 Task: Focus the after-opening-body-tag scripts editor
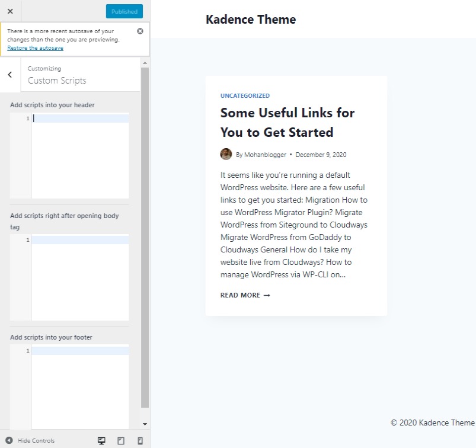click(80, 277)
